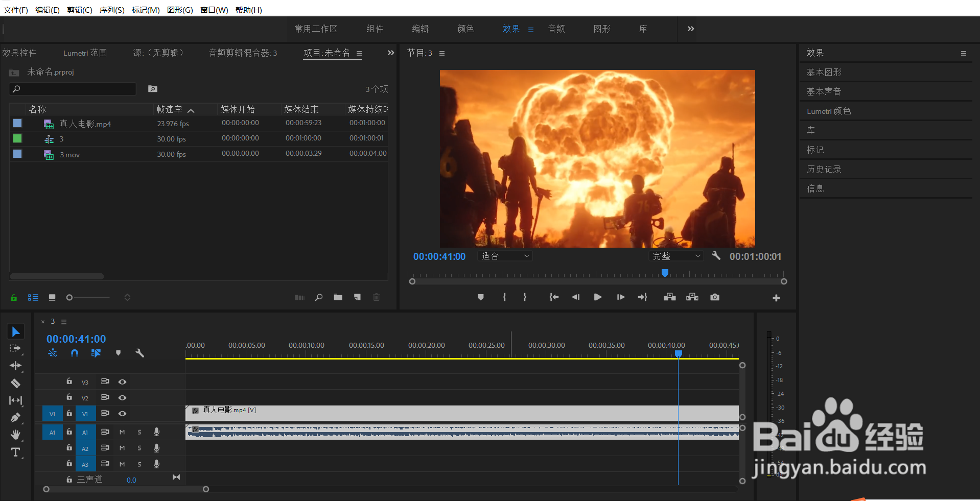Select the Selection tool arrow
This screenshot has width=980, height=501.
(x=16, y=332)
